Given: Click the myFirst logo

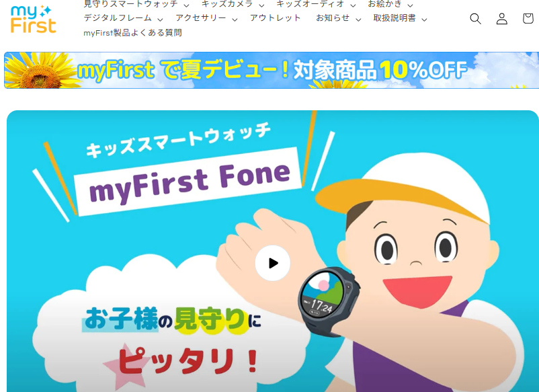Looking at the screenshot, I should 34,19.
